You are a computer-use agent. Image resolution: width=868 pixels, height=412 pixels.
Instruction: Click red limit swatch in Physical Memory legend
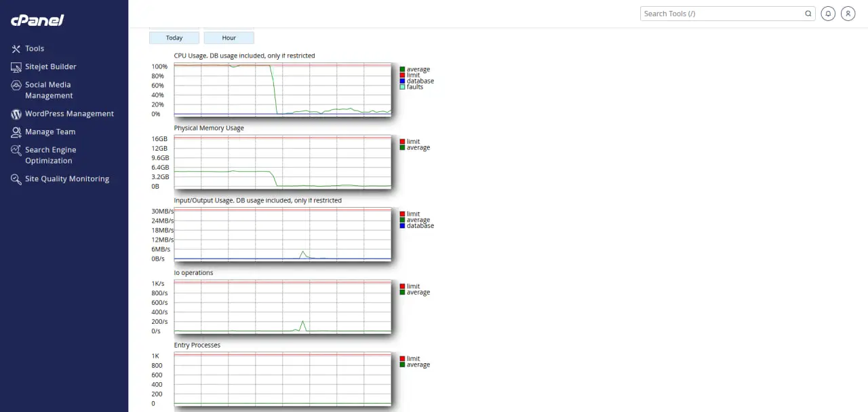click(402, 142)
